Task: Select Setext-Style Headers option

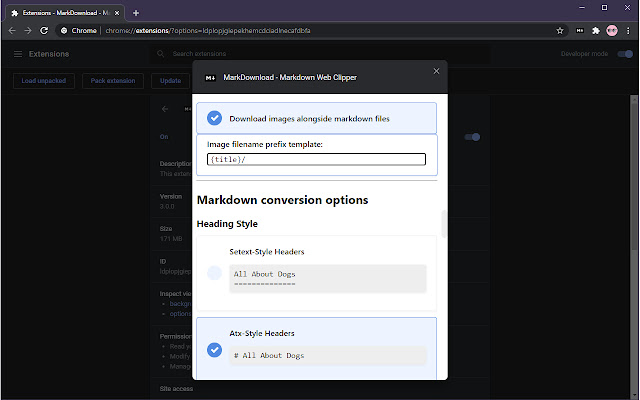Action: click(214, 273)
